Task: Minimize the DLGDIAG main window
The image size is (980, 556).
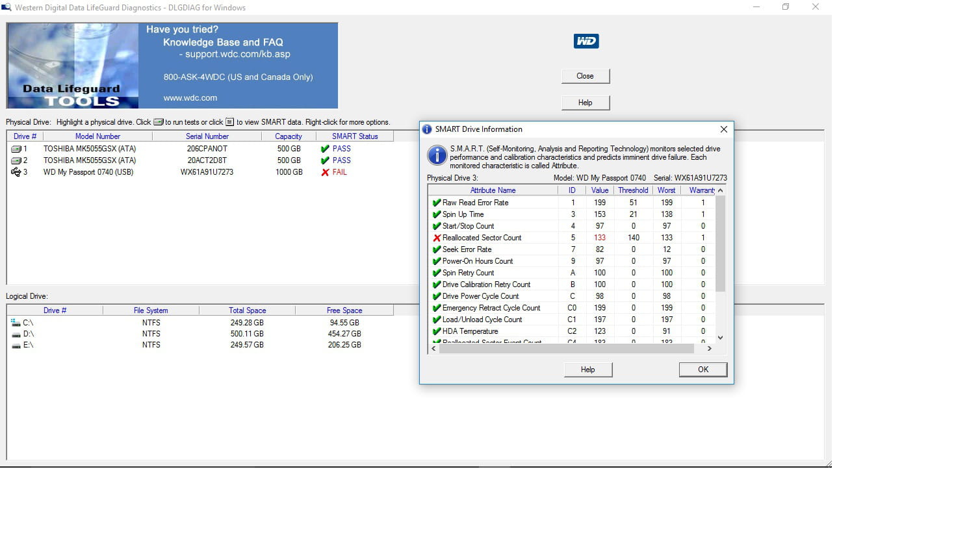Action: pos(756,7)
